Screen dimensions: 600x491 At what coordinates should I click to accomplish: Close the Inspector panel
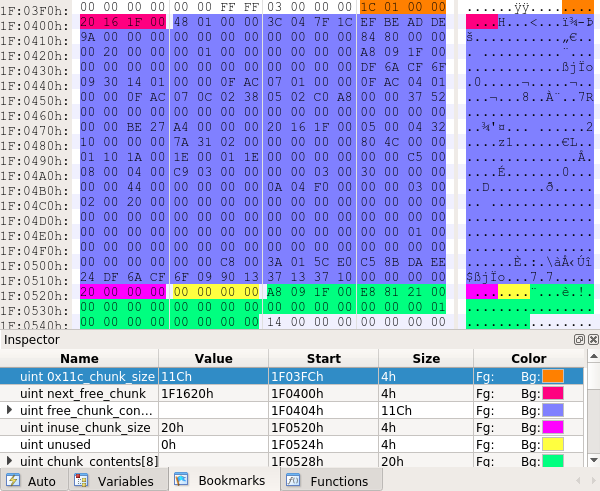[x=593, y=339]
